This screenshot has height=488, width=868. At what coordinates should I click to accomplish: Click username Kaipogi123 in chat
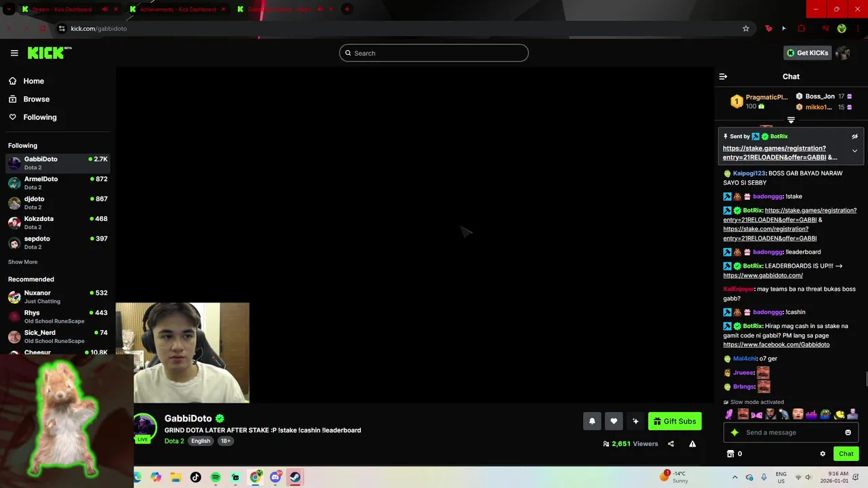coord(749,174)
